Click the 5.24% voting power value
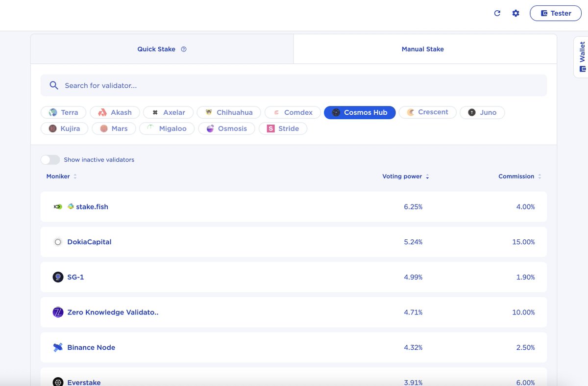The width and height of the screenshot is (588, 386). tap(413, 242)
